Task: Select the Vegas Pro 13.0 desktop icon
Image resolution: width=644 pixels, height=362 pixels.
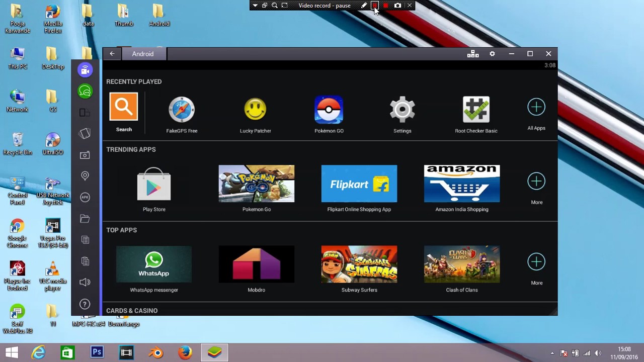Action: click(x=53, y=233)
